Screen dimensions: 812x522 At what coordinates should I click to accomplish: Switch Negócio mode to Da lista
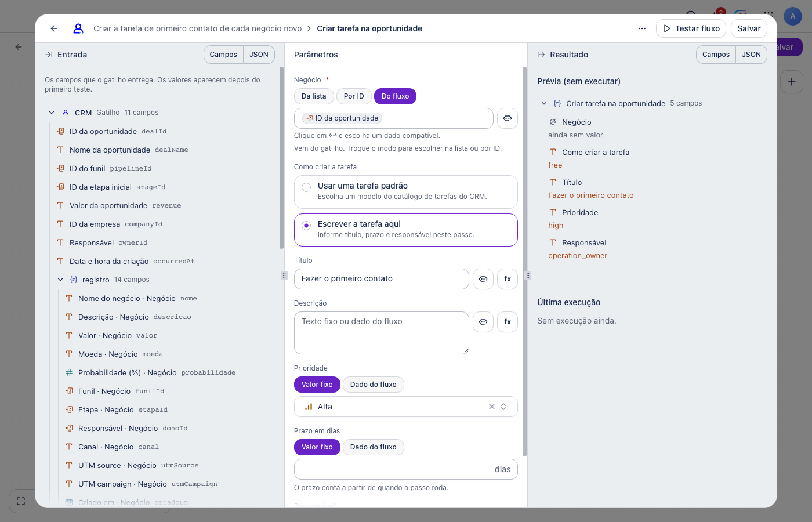(x=314, y=96)
